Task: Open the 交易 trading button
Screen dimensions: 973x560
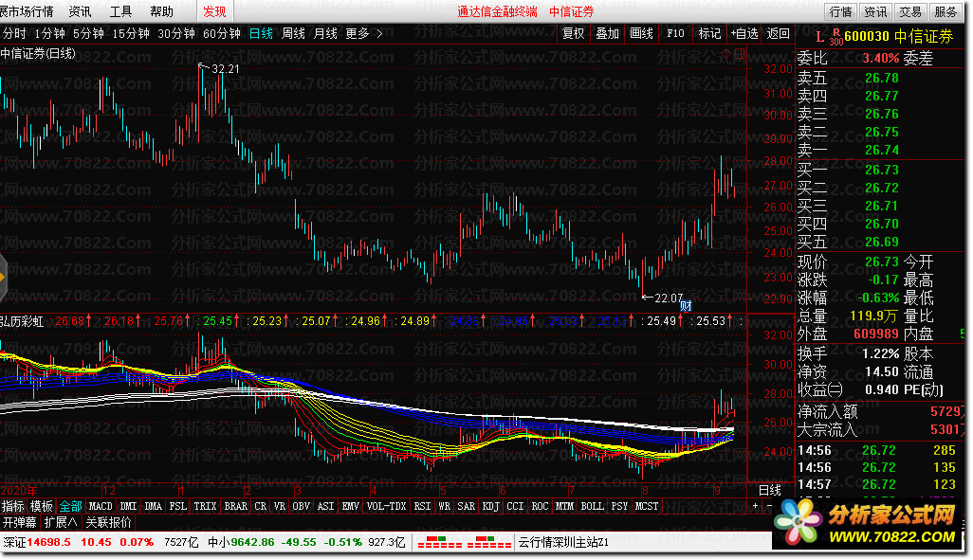Action: (x=910, y=11)
